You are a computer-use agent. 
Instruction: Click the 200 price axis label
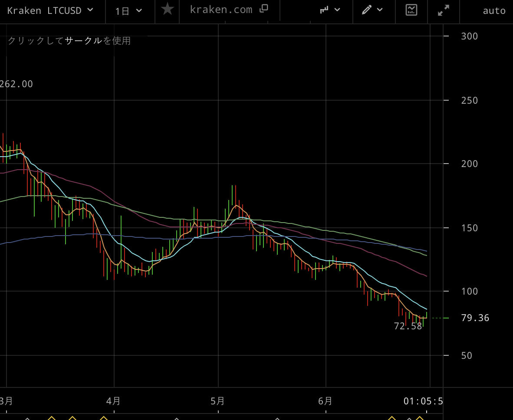pyautogui.click(x=470, y=164)
